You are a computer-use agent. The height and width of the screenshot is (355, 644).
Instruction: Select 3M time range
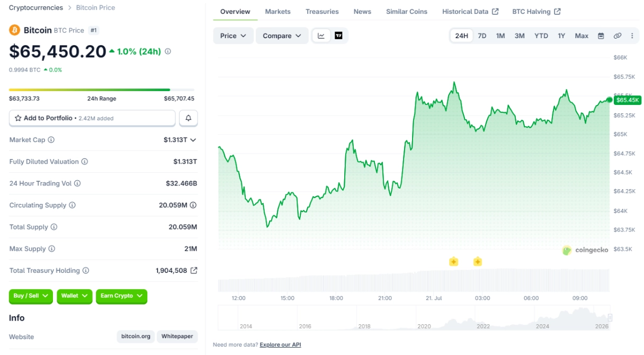coord(520,35)
